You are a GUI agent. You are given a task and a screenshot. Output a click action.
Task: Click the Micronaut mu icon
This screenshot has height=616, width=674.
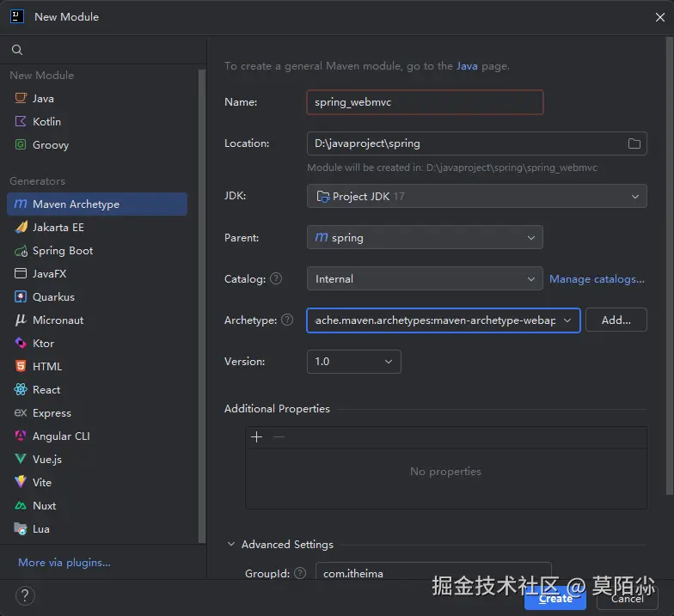[x=21, y=320]
